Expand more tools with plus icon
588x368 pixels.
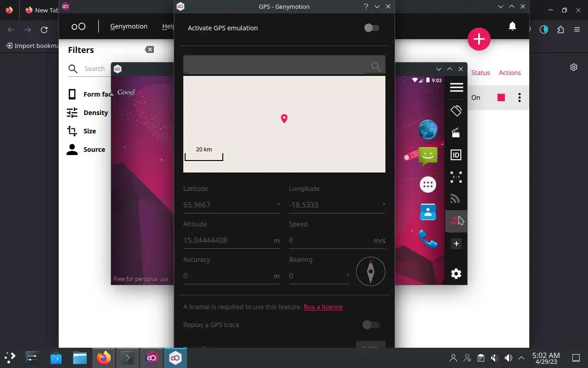tap(456, 244)
